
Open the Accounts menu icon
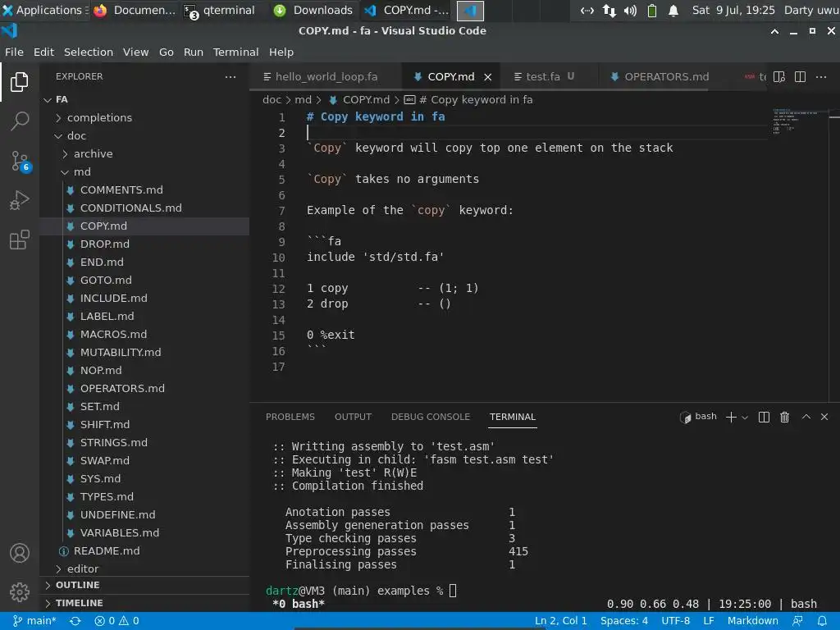pos(20,553)
